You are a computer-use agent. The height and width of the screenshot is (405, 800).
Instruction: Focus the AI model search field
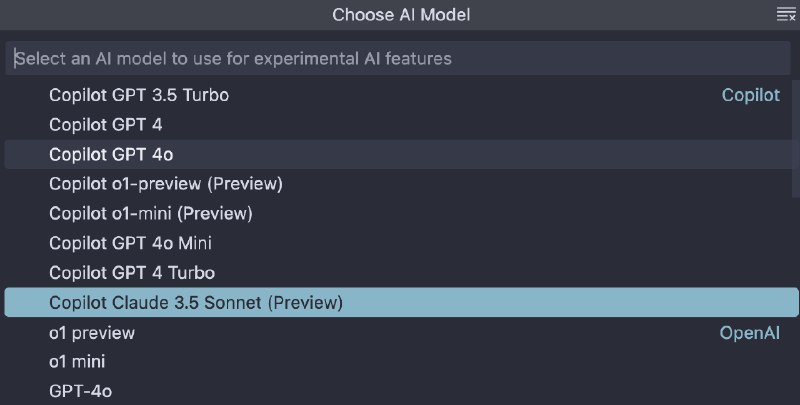[400, 59]
